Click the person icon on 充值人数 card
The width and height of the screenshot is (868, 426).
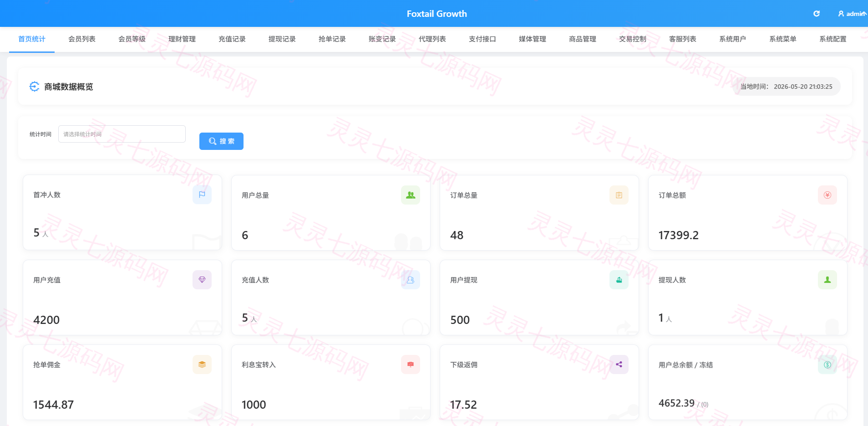(x=411, y=280)
